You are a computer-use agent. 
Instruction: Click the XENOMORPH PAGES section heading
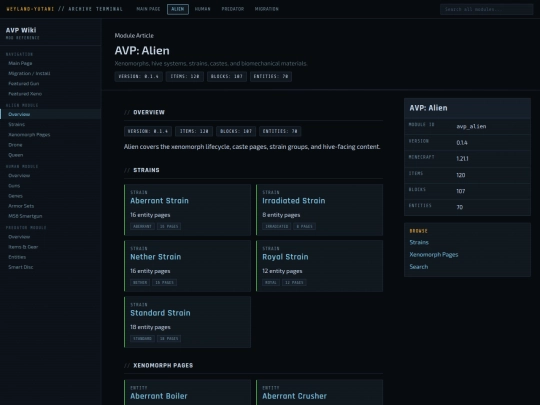[163, 365]
